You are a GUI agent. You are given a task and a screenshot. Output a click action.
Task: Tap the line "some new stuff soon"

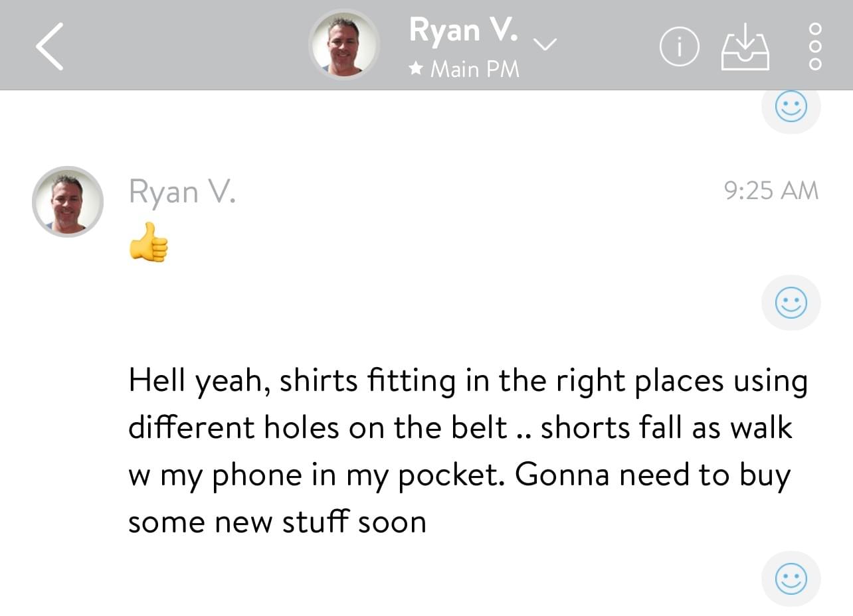coord(277,522)
